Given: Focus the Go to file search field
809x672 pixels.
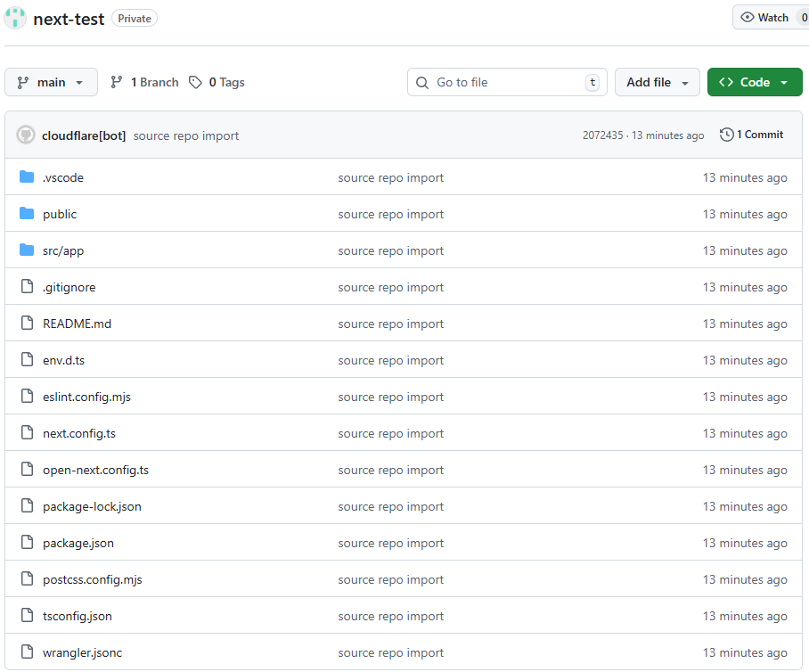Looking at the screenshot, I should [507, 82].
